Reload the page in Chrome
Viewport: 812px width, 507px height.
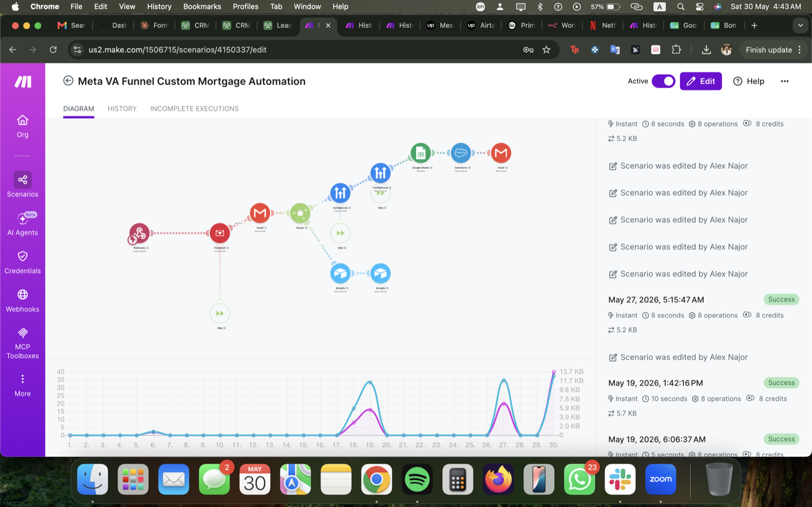click(53, 50)
